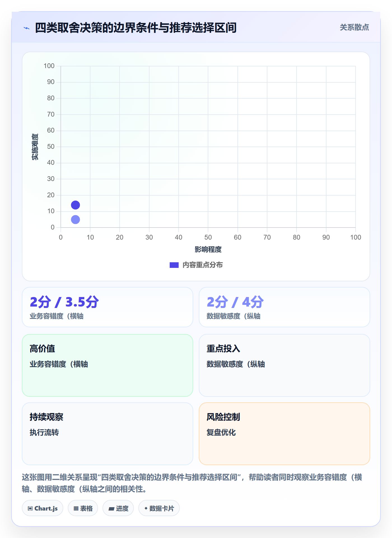Select the dark purple scatter point

(x=75, y=205)
